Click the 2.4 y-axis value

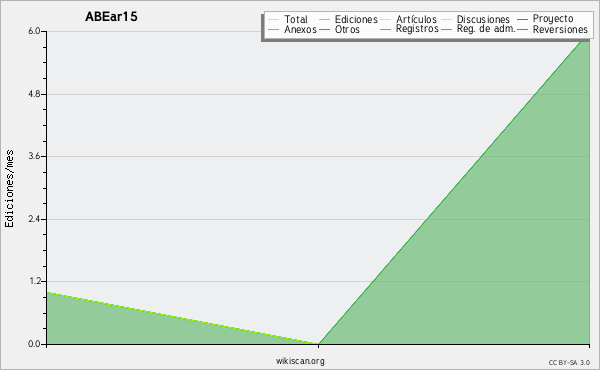pos(34,219)
